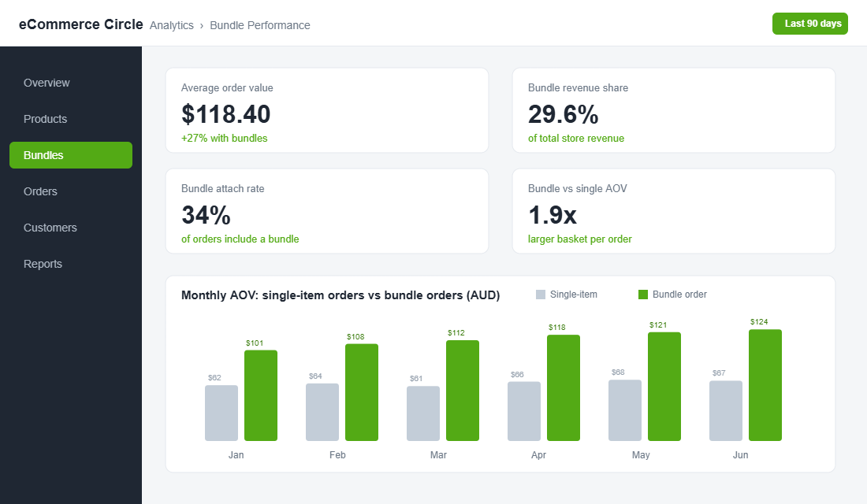Click the Jan axis label

[x=236, y=455]
